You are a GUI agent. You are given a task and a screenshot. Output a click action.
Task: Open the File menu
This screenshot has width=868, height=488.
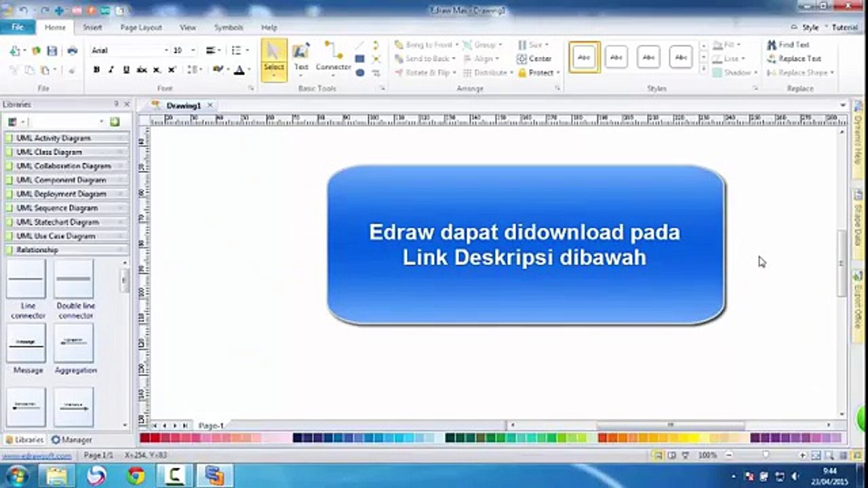point(18,27)
